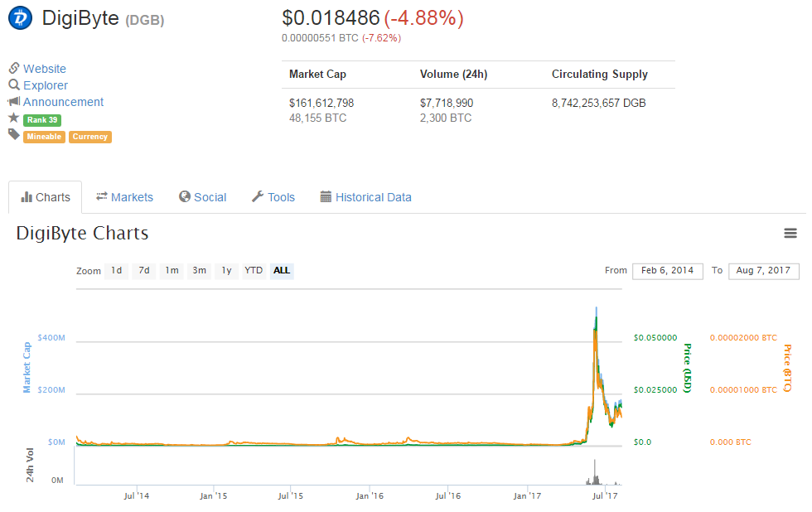The image size is (812, 512).
Task: Open the Explorer link
Action: (46, 85)
